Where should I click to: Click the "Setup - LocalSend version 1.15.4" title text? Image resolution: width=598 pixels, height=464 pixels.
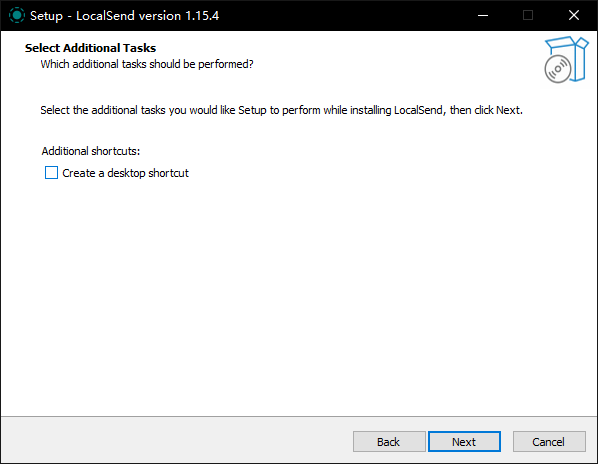pyautogui.click(x=125, y=16)
